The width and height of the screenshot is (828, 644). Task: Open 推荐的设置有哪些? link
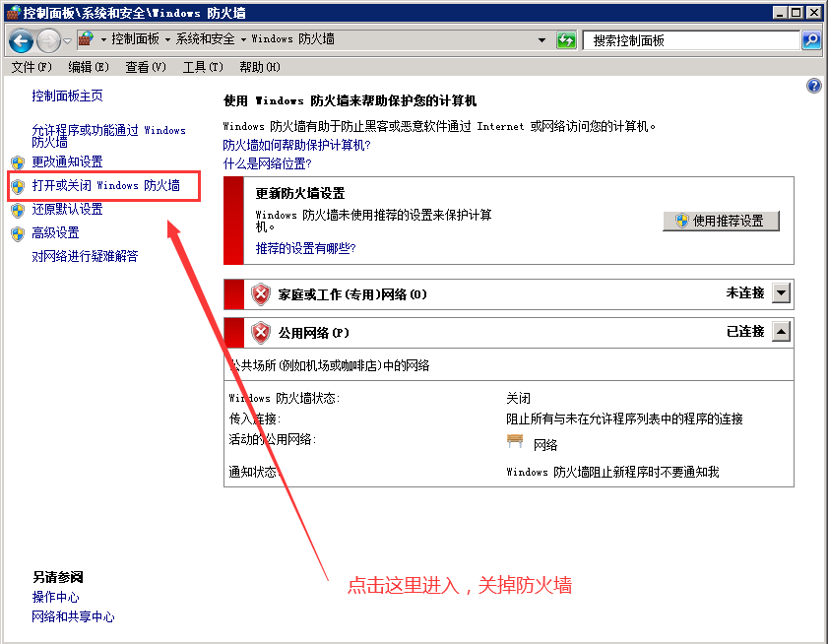[306, 248]
